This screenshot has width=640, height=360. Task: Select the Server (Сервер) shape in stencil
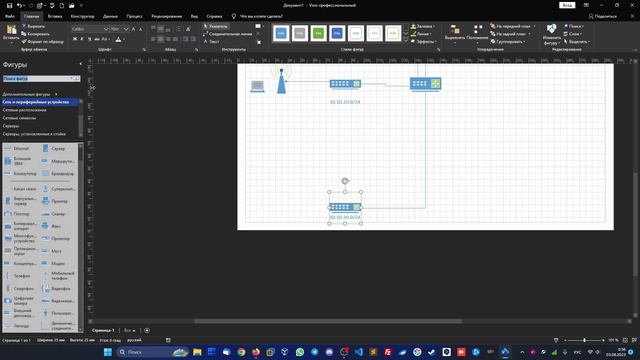(x=54, y=149)
